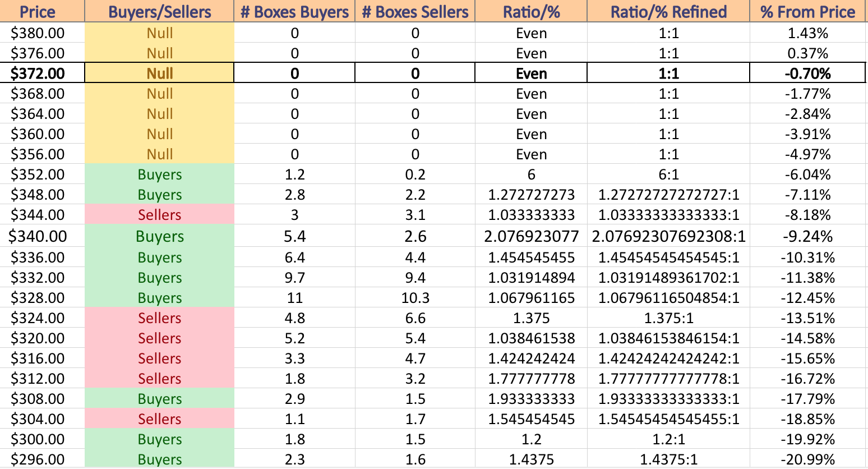Viewport: 868px width, 469px height.
Task: Select the 2.076923077 ratio cell
Action: click(531, 236)
